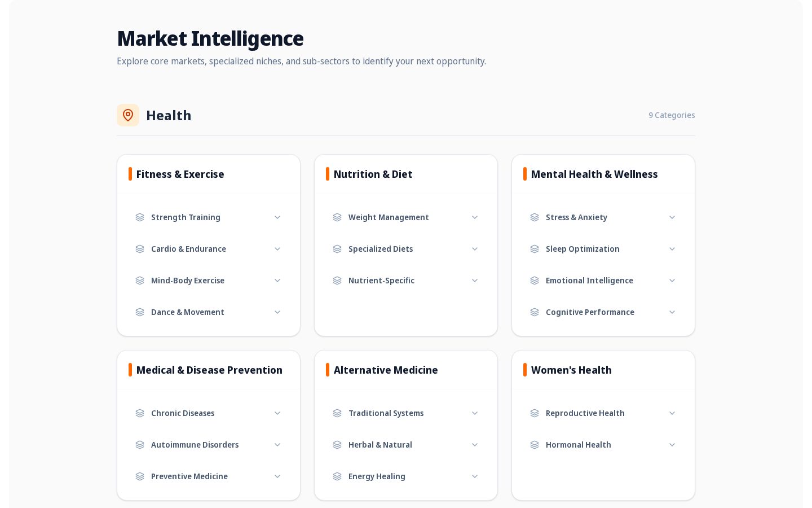Image resolution: width=812 pixels, height=508 pixels.
Task: Open the Nutrient-Specific row
Action: 406,281
